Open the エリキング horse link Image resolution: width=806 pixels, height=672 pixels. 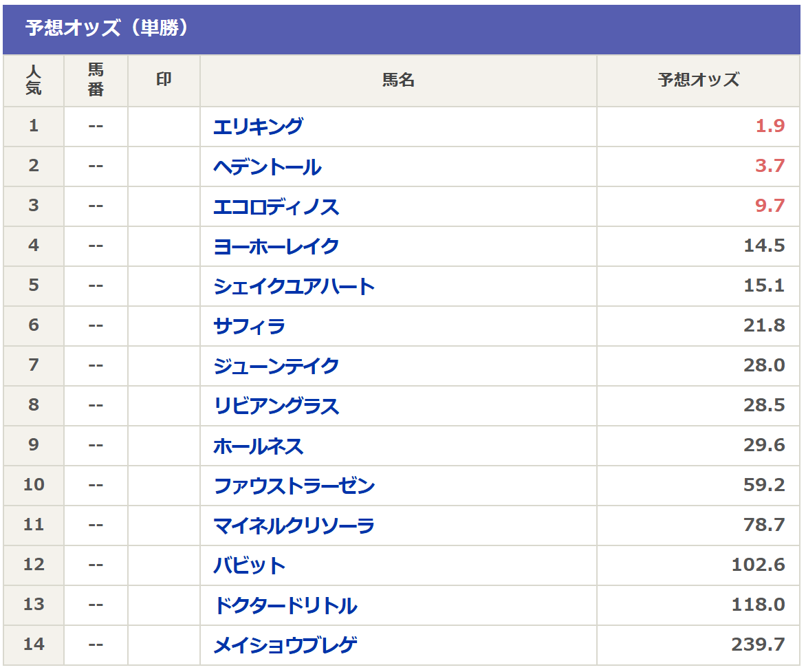258,127
